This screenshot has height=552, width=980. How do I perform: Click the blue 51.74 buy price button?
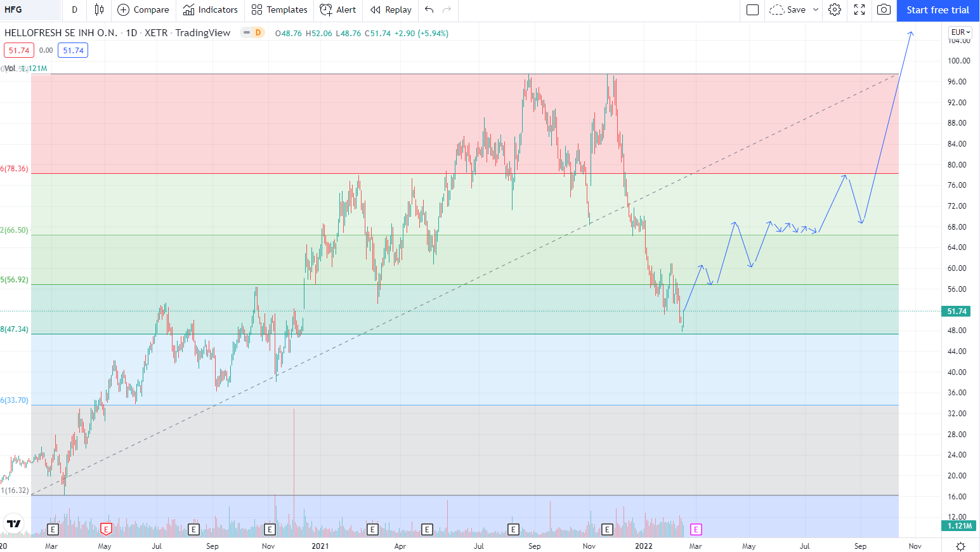[73, 51]
